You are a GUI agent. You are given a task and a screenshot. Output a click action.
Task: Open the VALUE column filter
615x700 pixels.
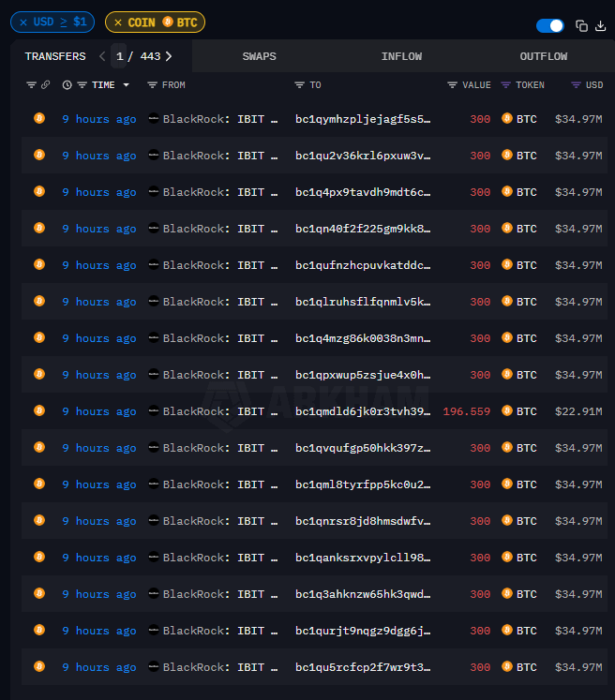(453, 85)
